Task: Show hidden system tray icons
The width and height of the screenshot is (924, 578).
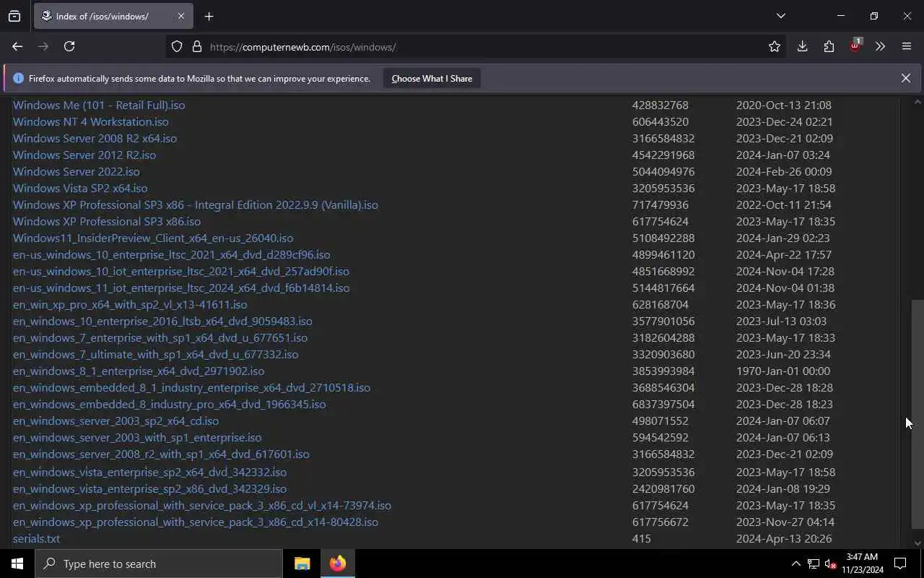Action: pyautogui.click(x=796, y=564)
